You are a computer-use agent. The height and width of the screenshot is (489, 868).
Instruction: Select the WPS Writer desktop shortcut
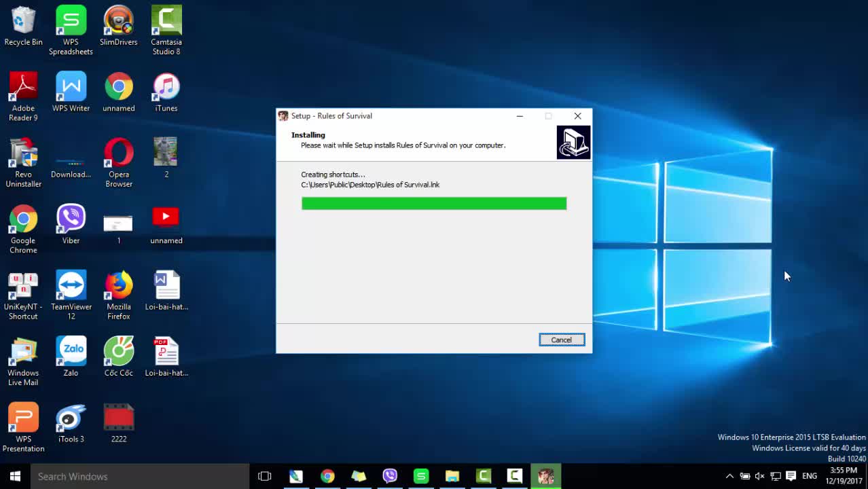coord(71,92)
